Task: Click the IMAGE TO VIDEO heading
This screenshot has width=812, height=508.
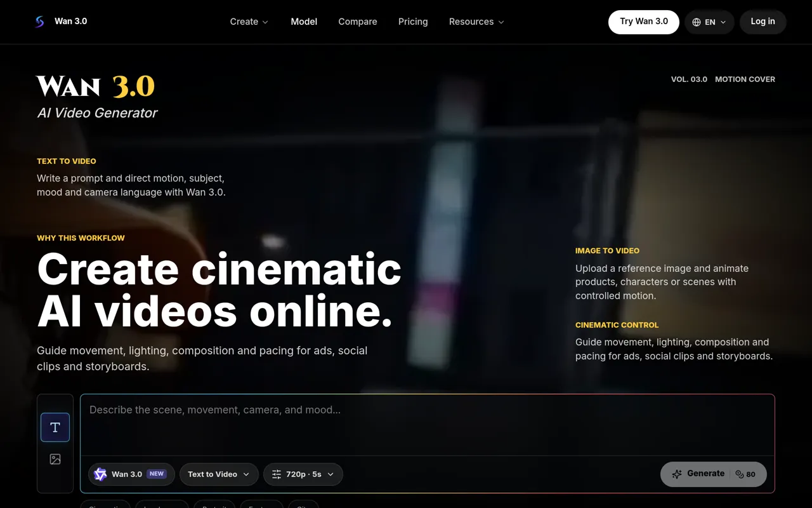Action: pos(607,251)
